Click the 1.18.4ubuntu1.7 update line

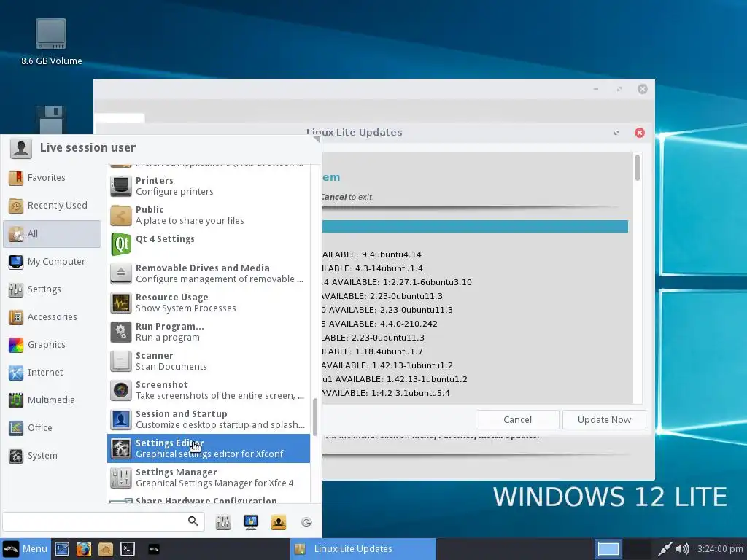click(373, 351)
